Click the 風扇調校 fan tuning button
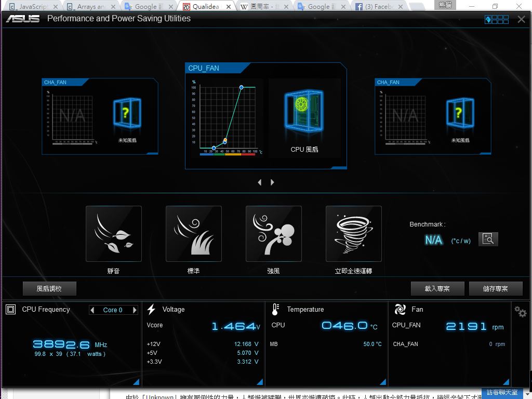The image size is (532, 399). pos(49,288)
